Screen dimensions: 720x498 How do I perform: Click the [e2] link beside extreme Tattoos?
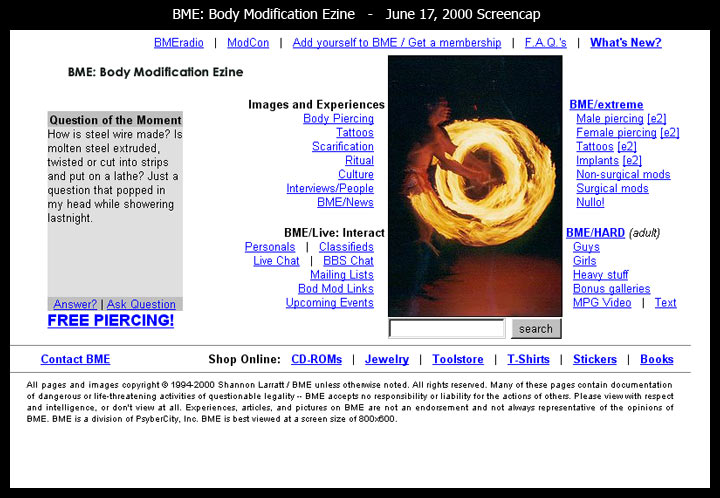pyautogui.click(x=627, y=146)
